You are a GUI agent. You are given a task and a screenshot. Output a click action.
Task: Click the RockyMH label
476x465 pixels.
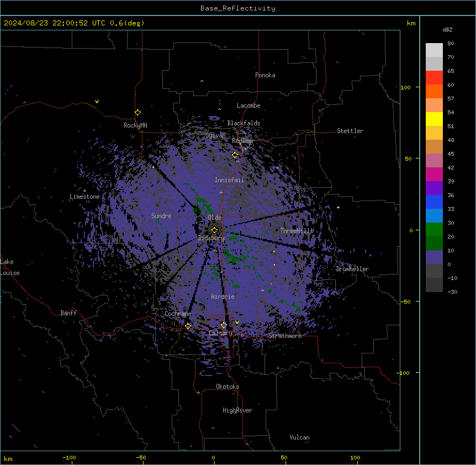point(135,125)
